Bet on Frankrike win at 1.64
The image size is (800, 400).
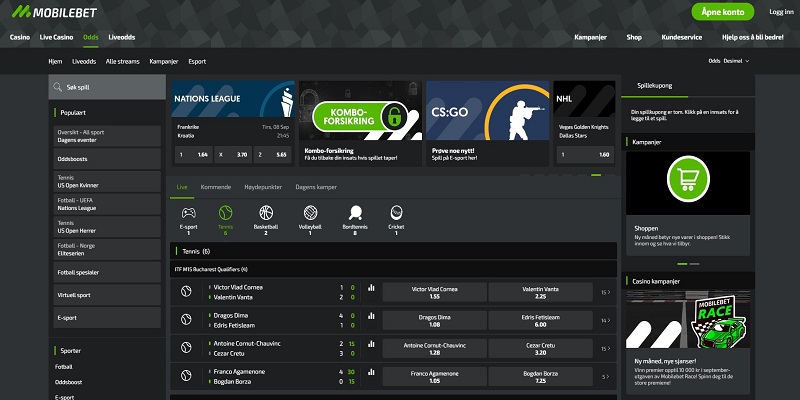[193, 155]
